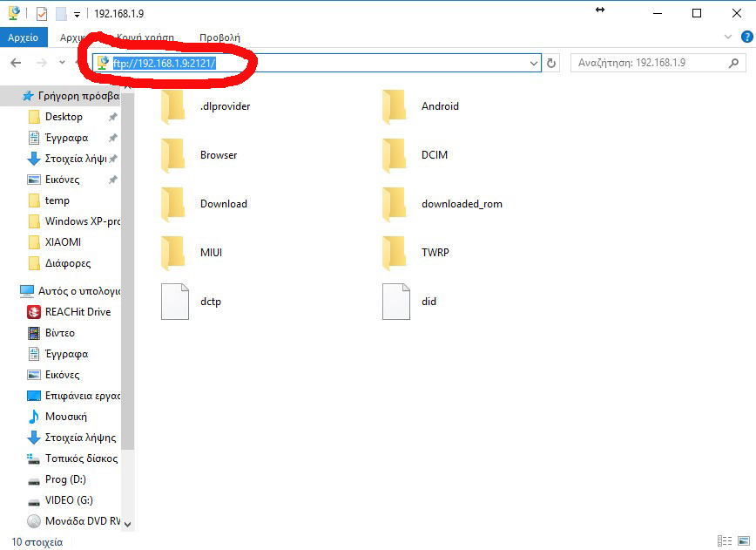Open Desktop in Quick access
Viewport: 756px width, 550px height.
click(64, 117)
